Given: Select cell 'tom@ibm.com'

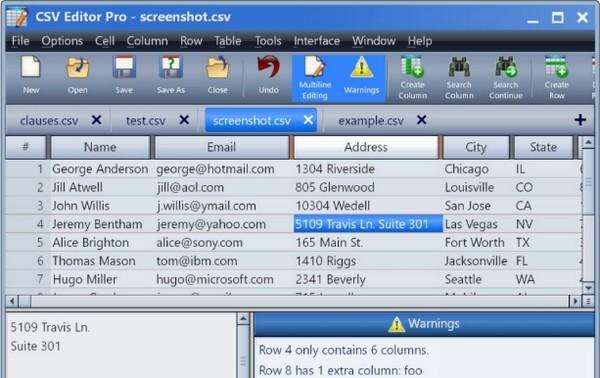Looking at the screenshot, I should click(197, 261).
